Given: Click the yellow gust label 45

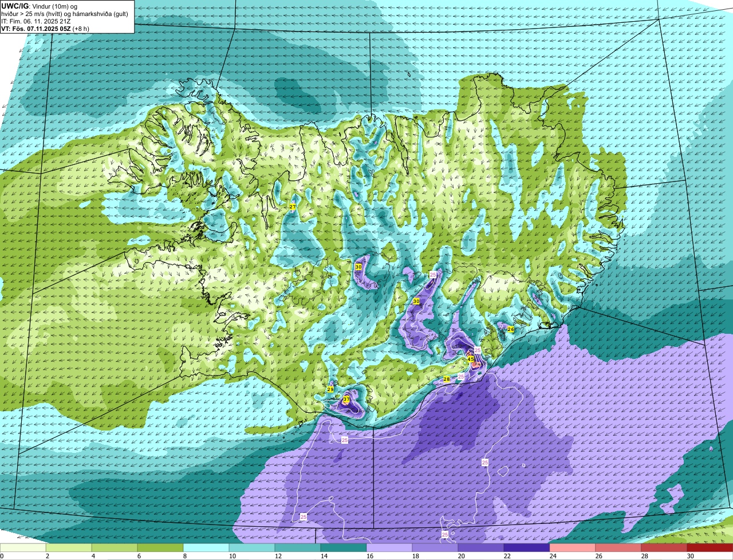Looking at the screenshot, I should (x=471, y=359).
